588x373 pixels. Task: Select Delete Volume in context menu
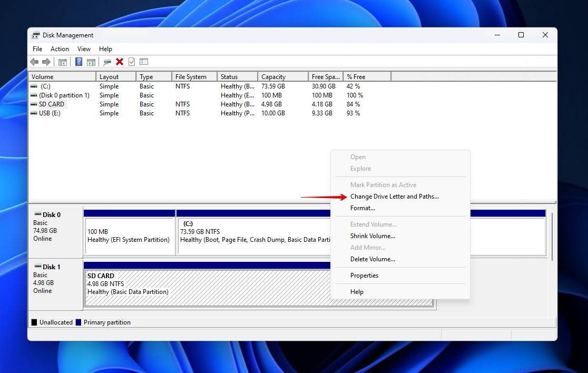[x=373, y=259]
